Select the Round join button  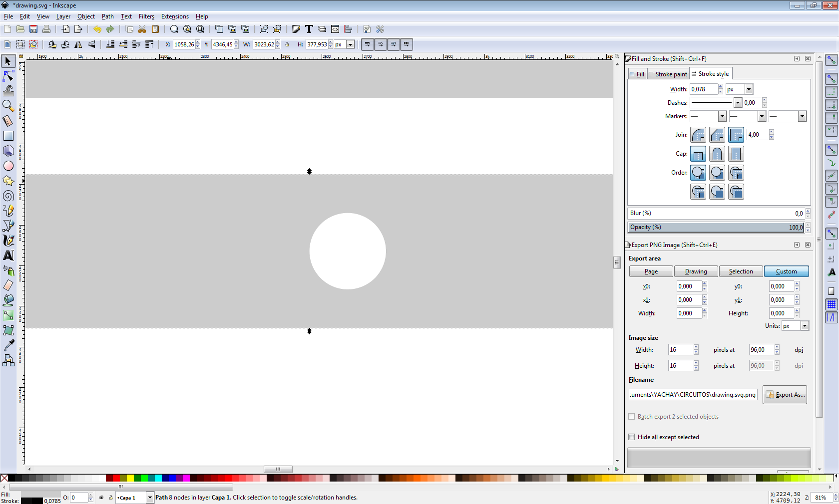pyautogui.click(x=698, y=135)
